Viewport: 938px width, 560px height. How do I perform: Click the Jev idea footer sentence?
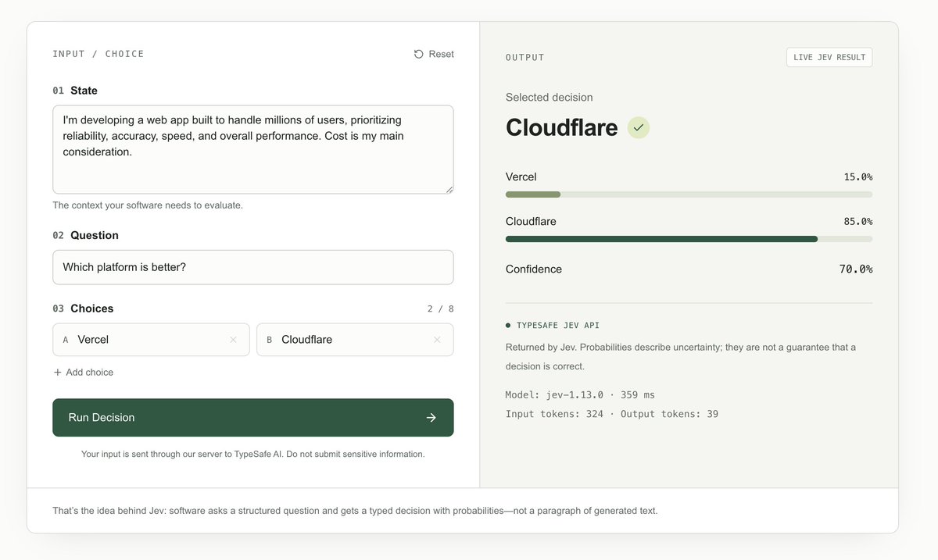coord(356,511)
